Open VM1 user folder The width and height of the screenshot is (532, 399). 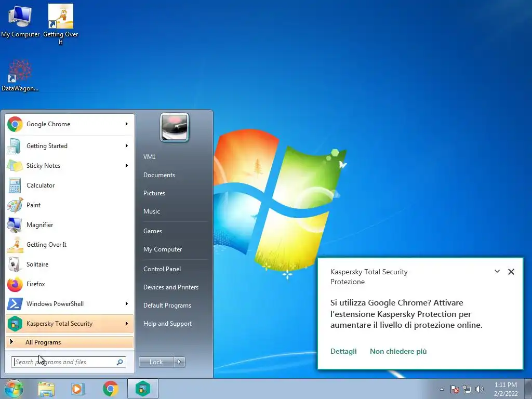point(149,157)
